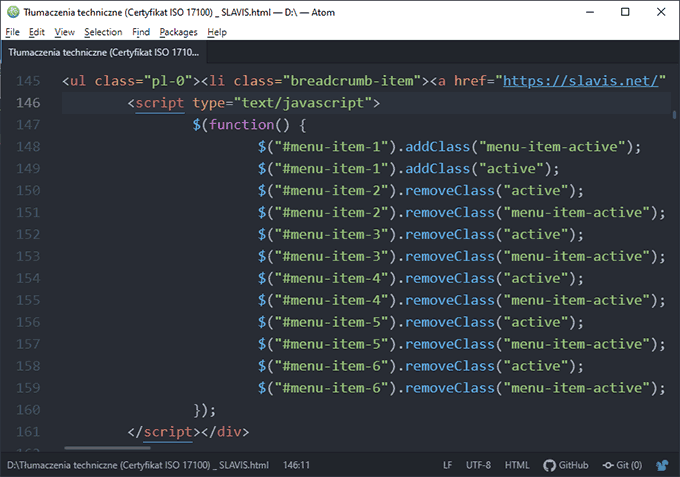
Task: Click the vertical scrollbar marker
Action: (x=674, y=114)
